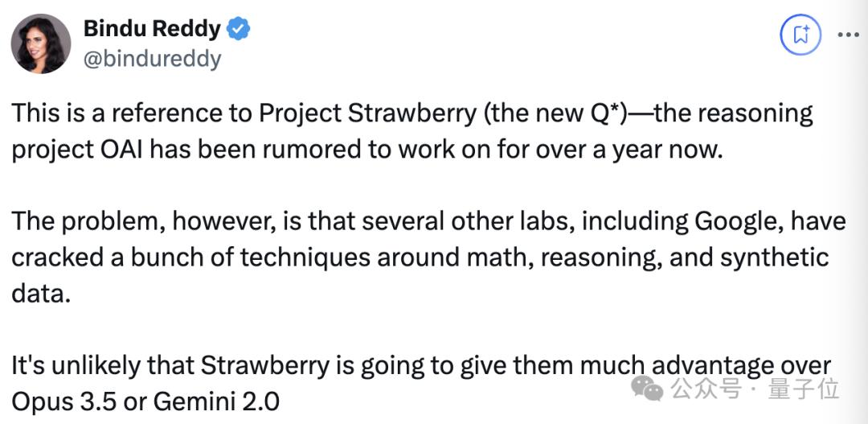The image size is (868, 424).
Task: Click the "量子位" watermark text
Action: click(x=804, y=389)
